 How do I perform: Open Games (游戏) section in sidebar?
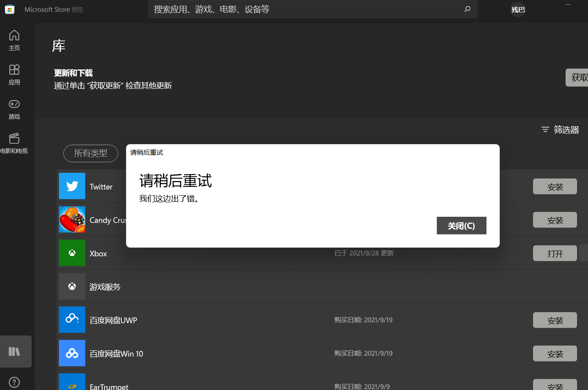[15, 109]
